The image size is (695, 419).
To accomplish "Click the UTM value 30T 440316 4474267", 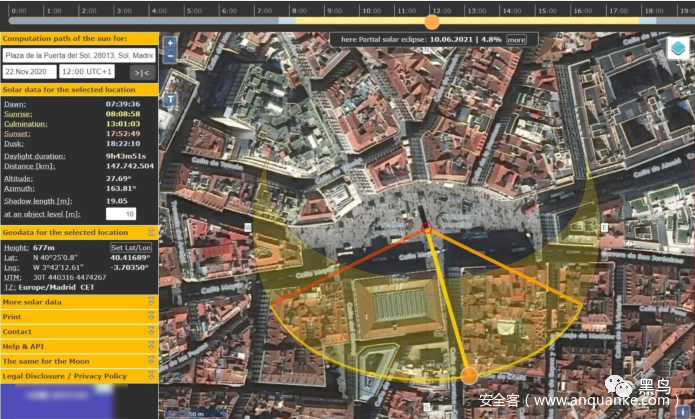I will (70, 277).
